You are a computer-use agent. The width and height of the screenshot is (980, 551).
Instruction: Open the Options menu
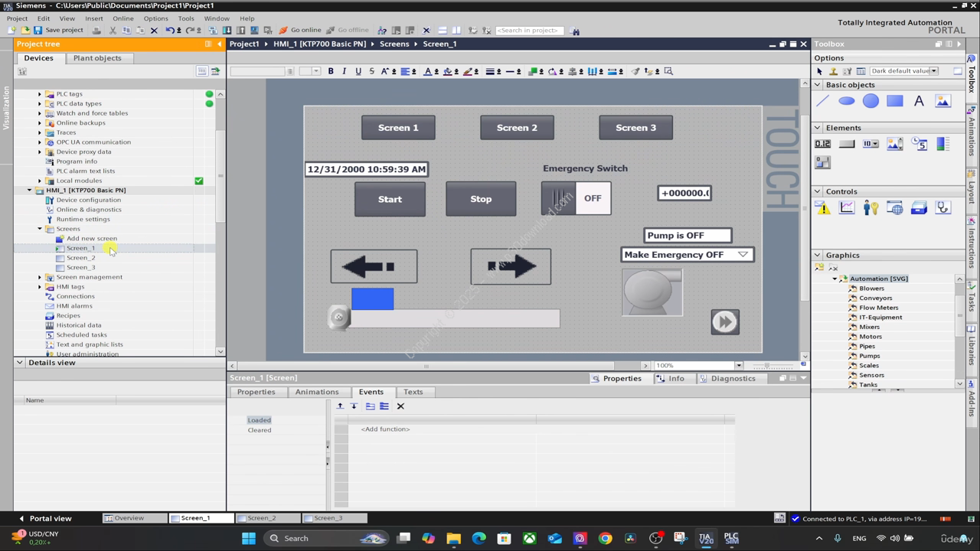[x=155, y=18]
